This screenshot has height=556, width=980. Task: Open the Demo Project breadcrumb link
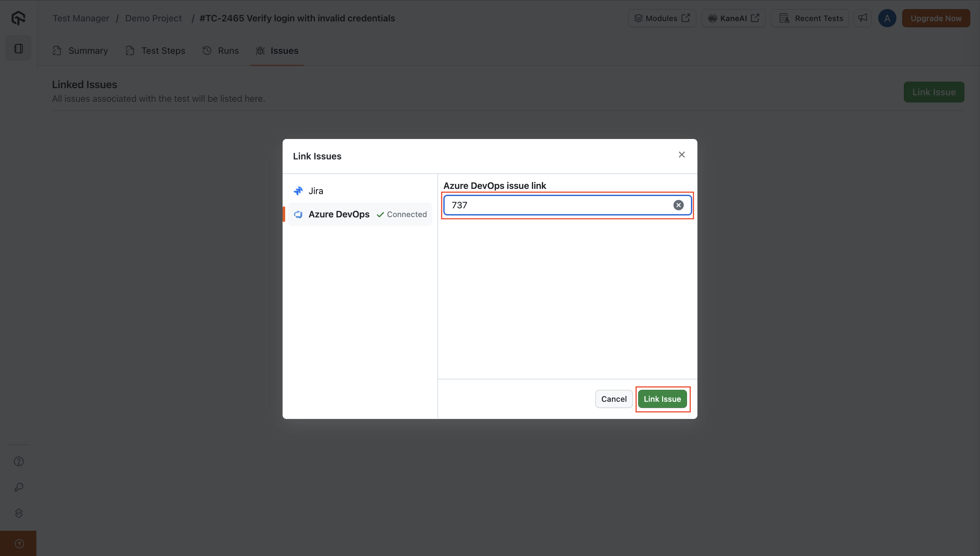153,18
